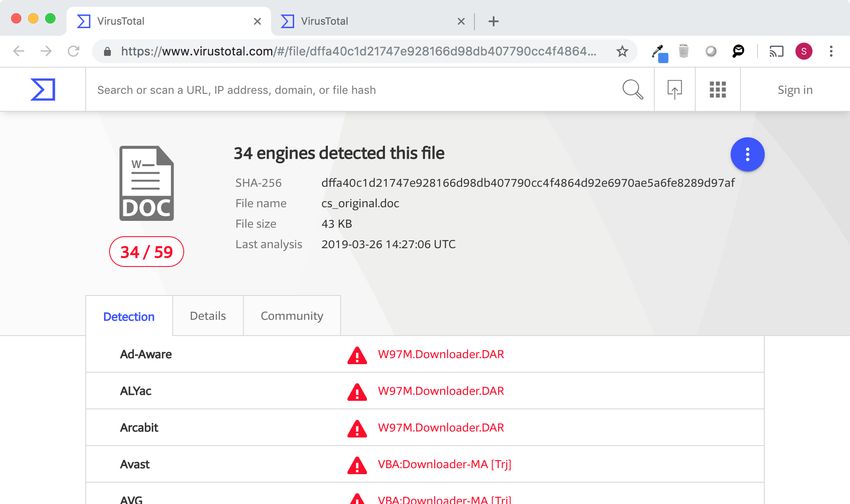Screen dimensions: 850x504
Task: Click the padlock site info icon
Action: pyautogui.click(x=107, y=51)
